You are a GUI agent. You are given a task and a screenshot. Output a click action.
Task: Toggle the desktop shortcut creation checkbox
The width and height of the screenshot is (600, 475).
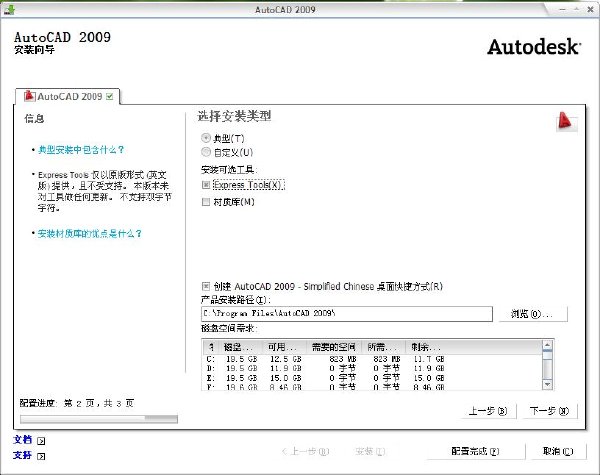click(x=206, y=286)
